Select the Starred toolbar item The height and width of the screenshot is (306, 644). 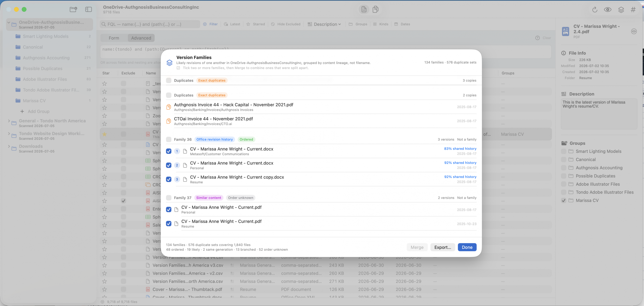[x=256, y=24]
